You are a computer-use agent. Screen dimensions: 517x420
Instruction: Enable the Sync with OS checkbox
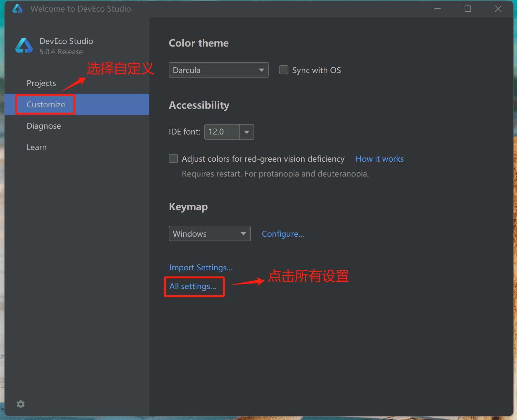284,70
